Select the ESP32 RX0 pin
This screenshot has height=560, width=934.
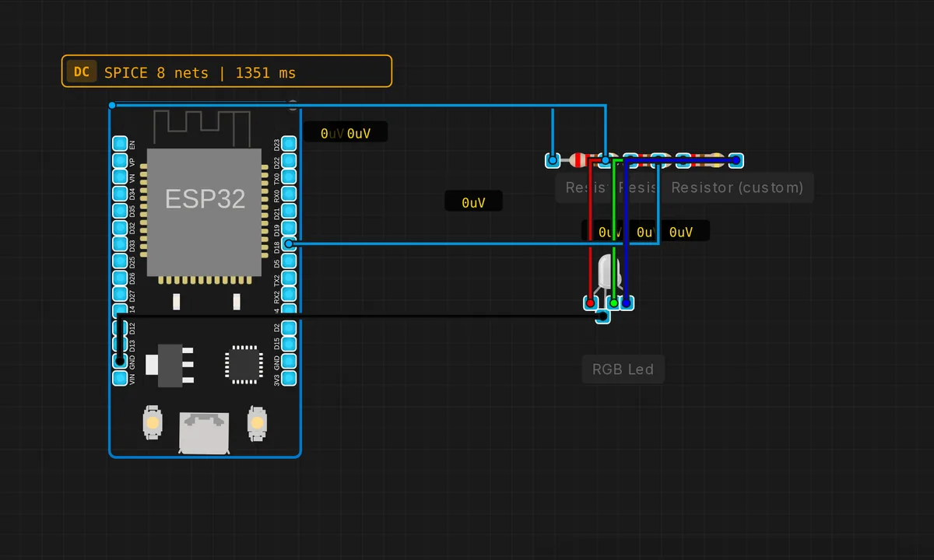click(289, 194)
